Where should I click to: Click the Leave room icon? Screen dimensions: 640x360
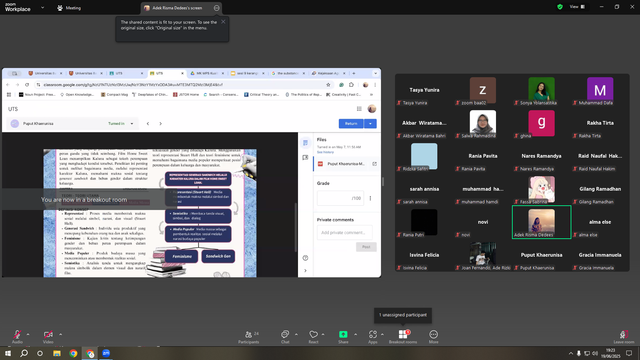(x=624, y=334)
